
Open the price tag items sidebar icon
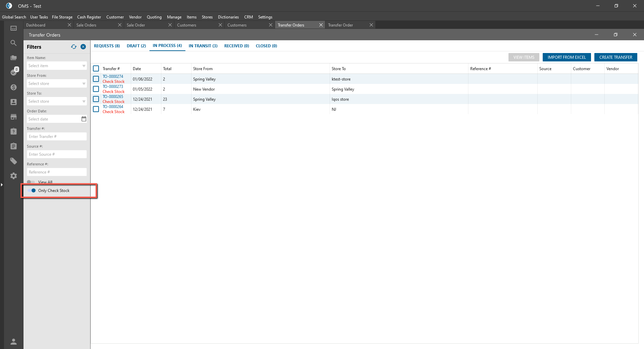[13, 161]
